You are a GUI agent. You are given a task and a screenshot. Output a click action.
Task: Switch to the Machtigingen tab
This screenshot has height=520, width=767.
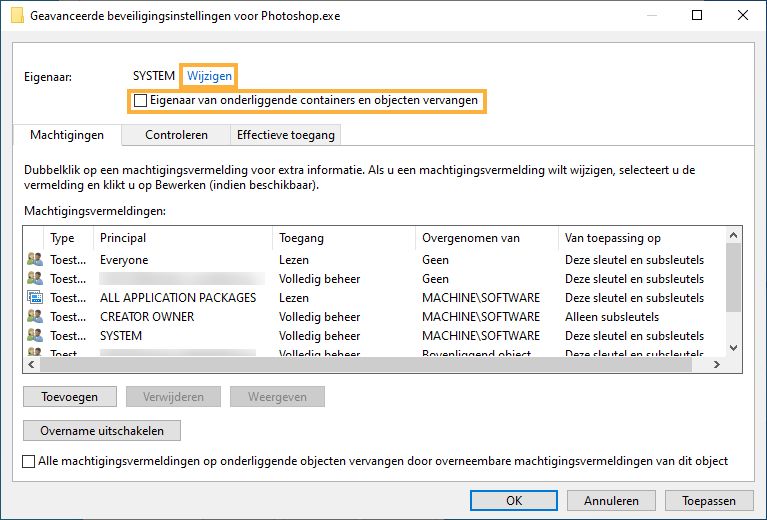[67, 135]
